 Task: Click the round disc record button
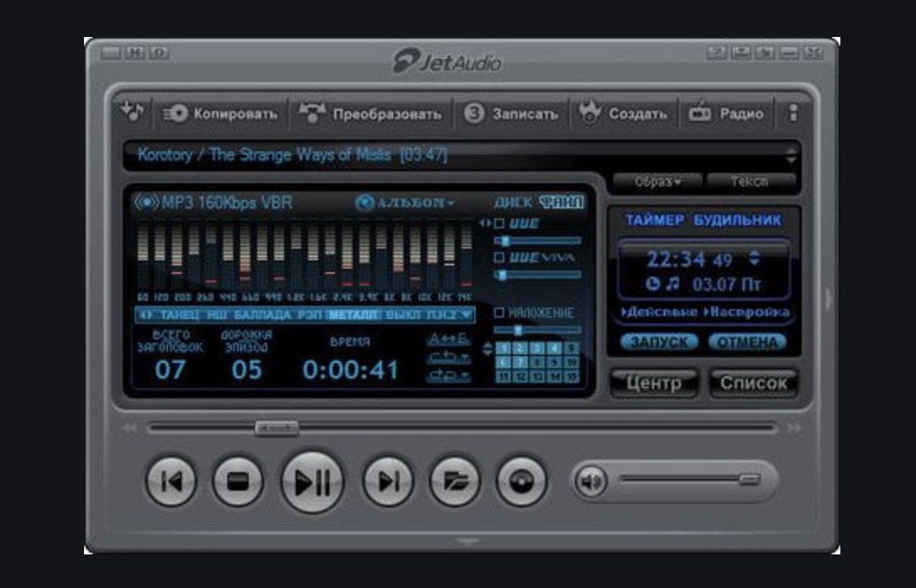click(521, 481)
